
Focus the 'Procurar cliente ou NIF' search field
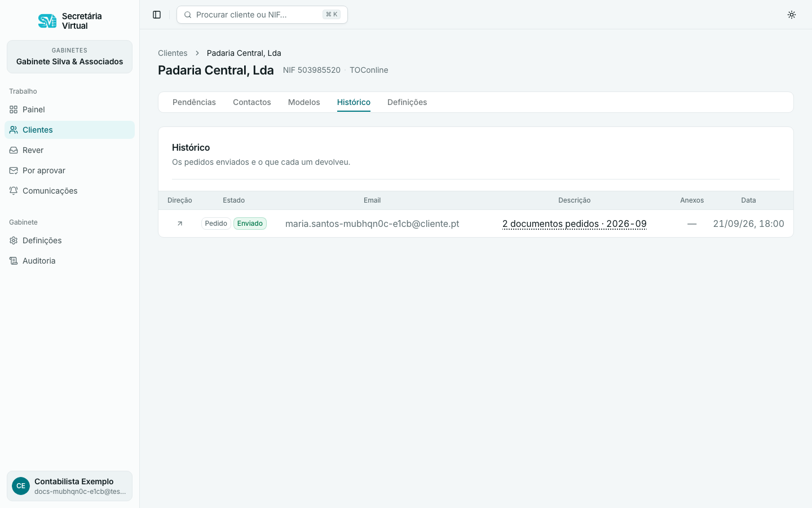[x=262, y=15]
